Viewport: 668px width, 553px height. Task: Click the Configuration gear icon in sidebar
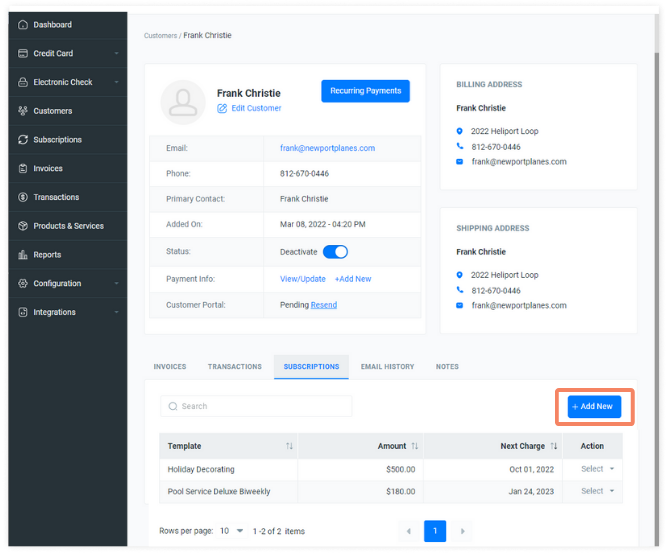pos(23,283)
